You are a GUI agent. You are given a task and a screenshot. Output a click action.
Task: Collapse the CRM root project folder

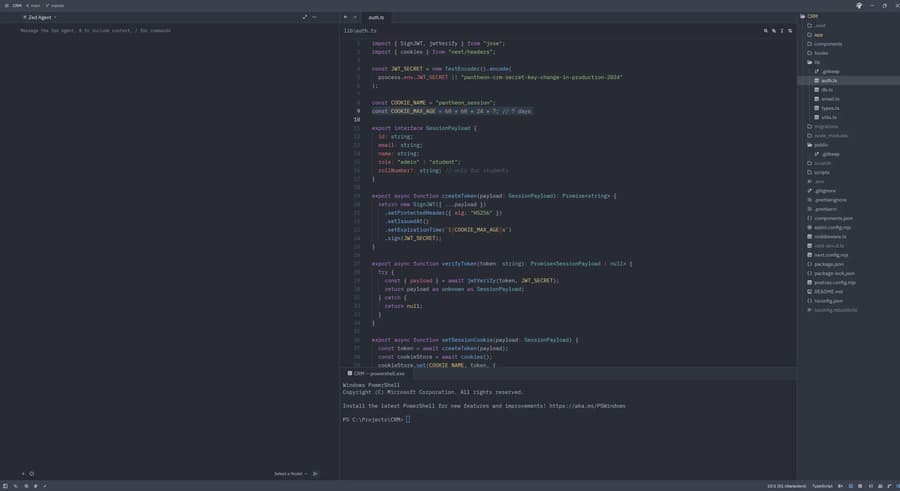pyautogui.click(x=809, y=16)
